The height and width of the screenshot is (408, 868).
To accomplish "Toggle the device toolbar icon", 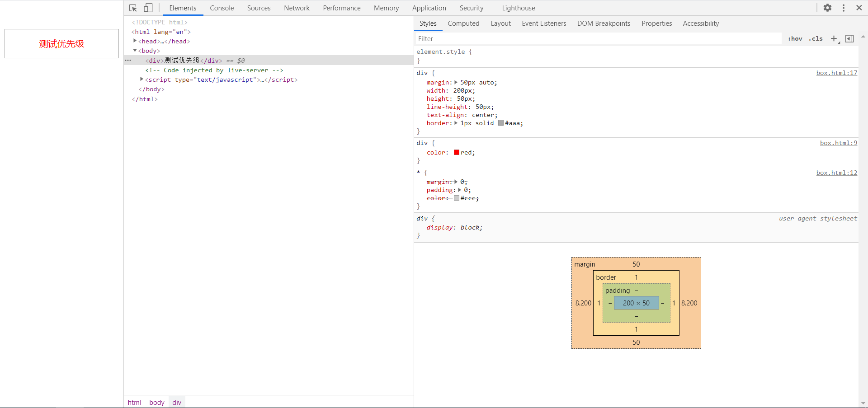I will 147,8.
